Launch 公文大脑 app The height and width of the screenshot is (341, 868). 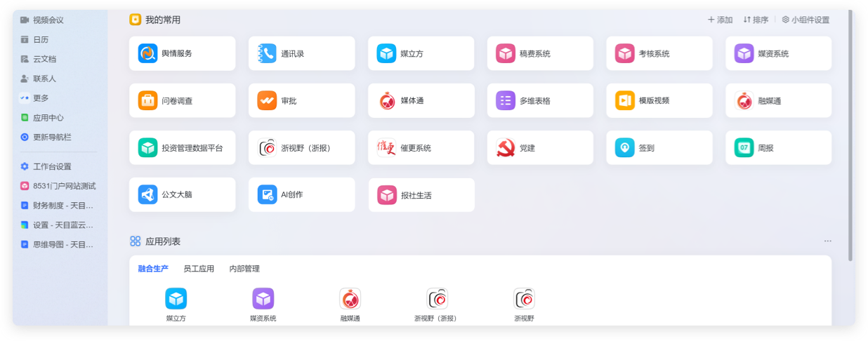[148, 194]
